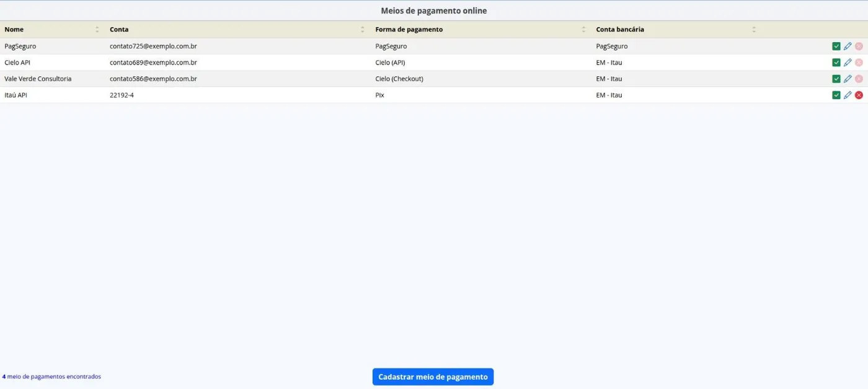Screen dimensions: 868x389
Task: Toggle the green check for Cielo API row
Action: click(x=836, y=62)
